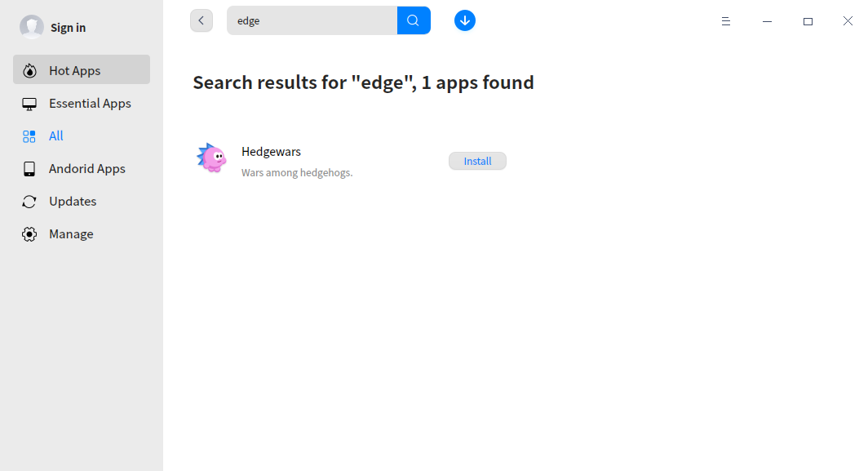The height and width of the screenshot is (471, 868).
Task: Install the Hedgewars game
Action: coord(477,161)
